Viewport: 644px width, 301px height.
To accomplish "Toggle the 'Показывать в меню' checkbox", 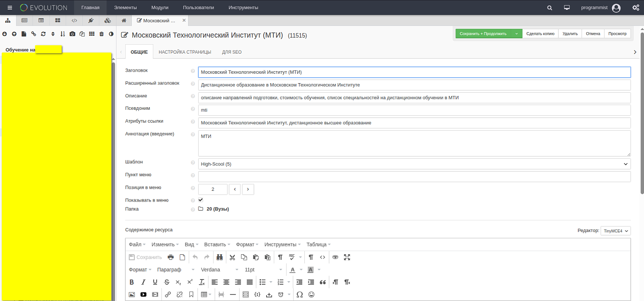I will (200, 200).
